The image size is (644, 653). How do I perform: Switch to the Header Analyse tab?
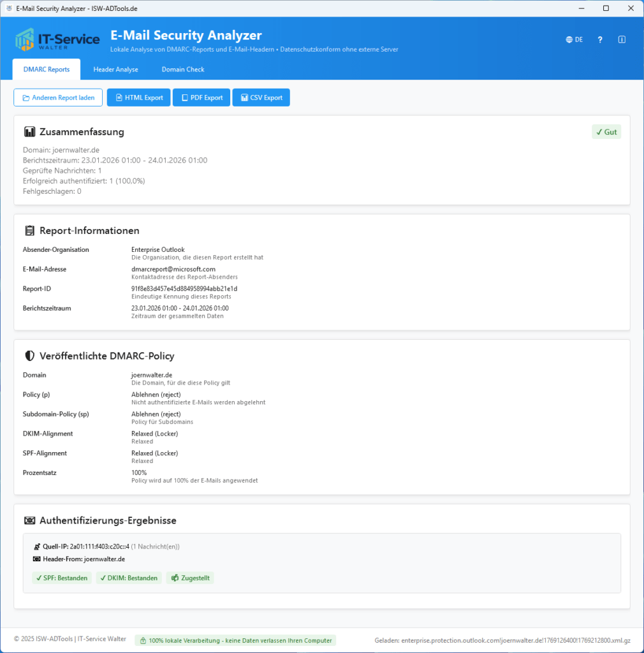(115, 69)
